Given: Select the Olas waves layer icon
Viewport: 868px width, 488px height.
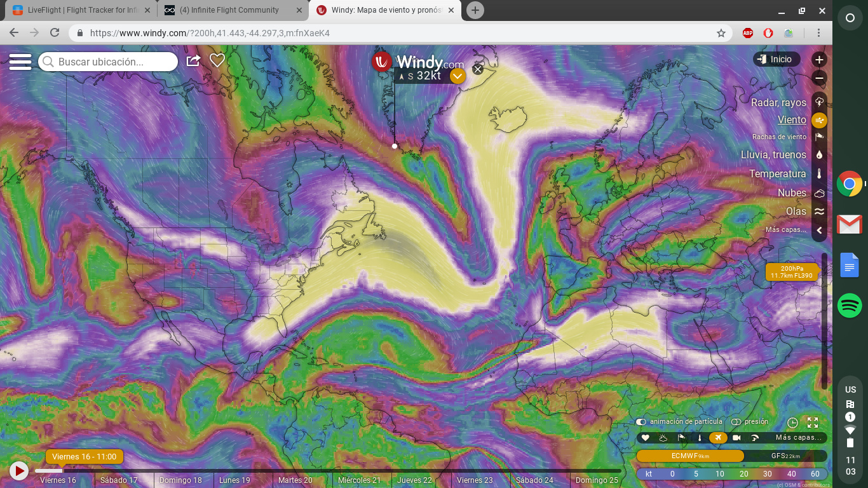Looking at the screenshot, I should tap(819, 212).
